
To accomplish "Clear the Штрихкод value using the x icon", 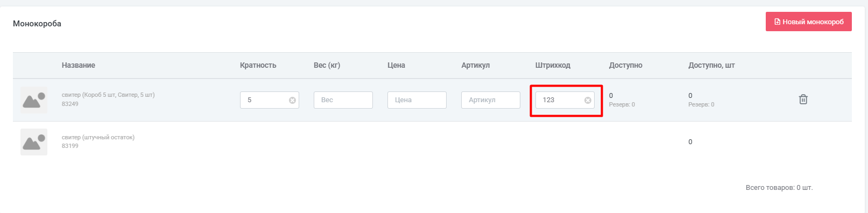I will pyautogui.click(x=588, y=100).
